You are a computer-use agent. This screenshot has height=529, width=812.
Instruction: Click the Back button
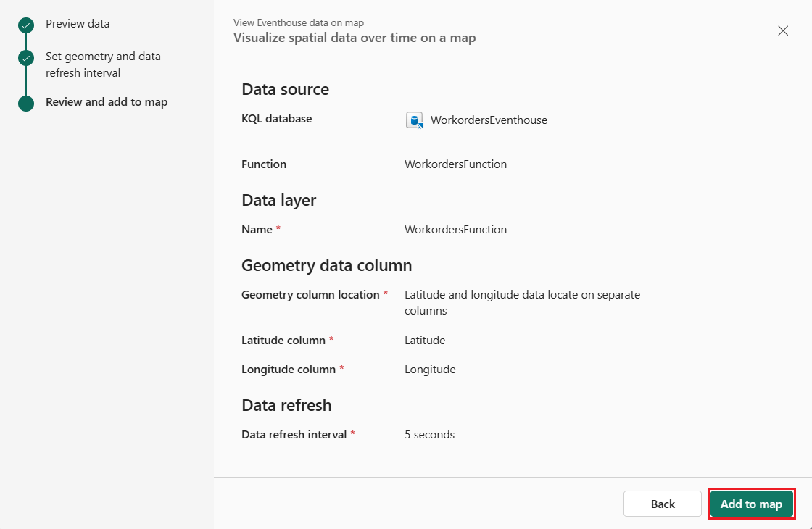pyautogui.click(x=662, y=504)
